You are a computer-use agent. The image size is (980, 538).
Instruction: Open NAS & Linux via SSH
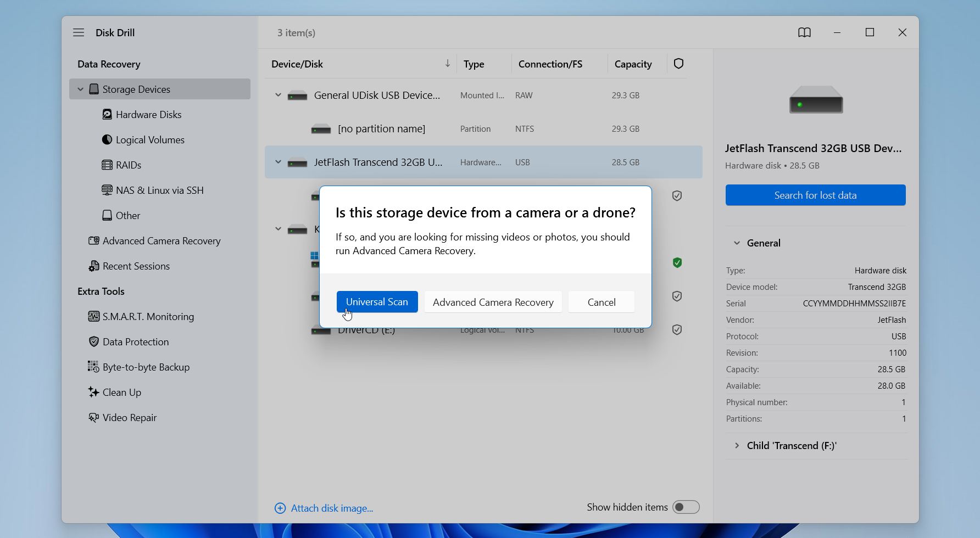(159, 190)
